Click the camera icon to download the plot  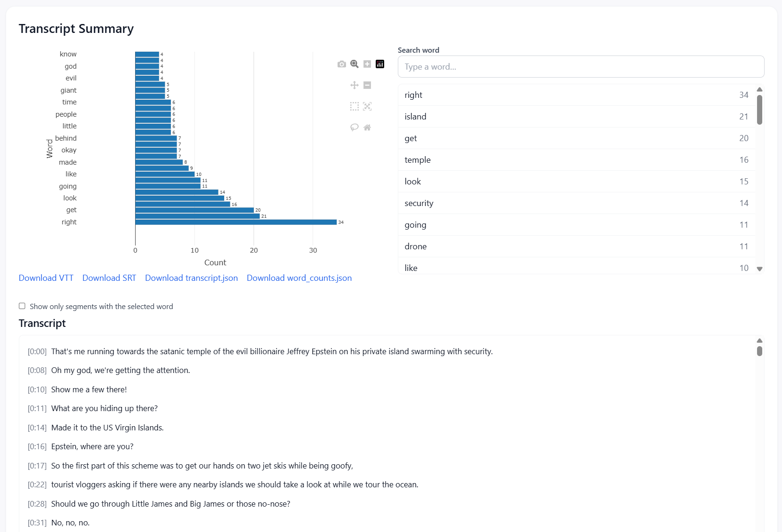point(342,64)
